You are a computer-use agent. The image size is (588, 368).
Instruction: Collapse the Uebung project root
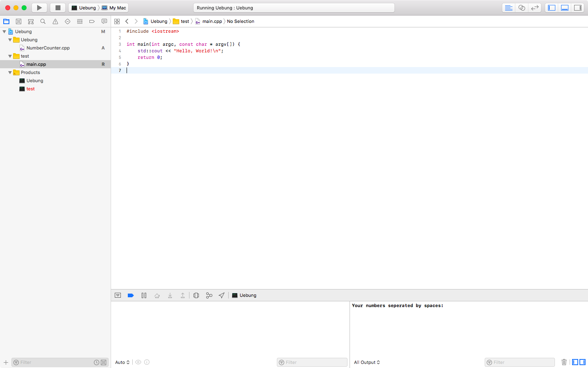click(4, 31)
